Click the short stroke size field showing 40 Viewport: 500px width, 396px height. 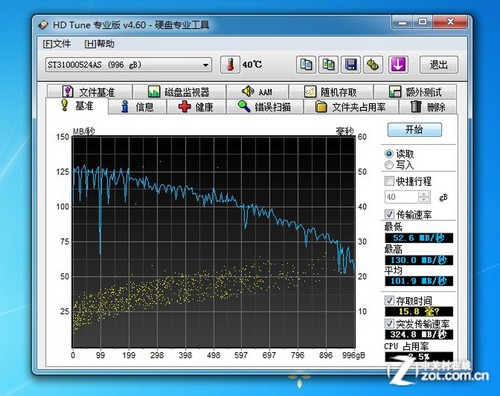(x=401, y=197)
